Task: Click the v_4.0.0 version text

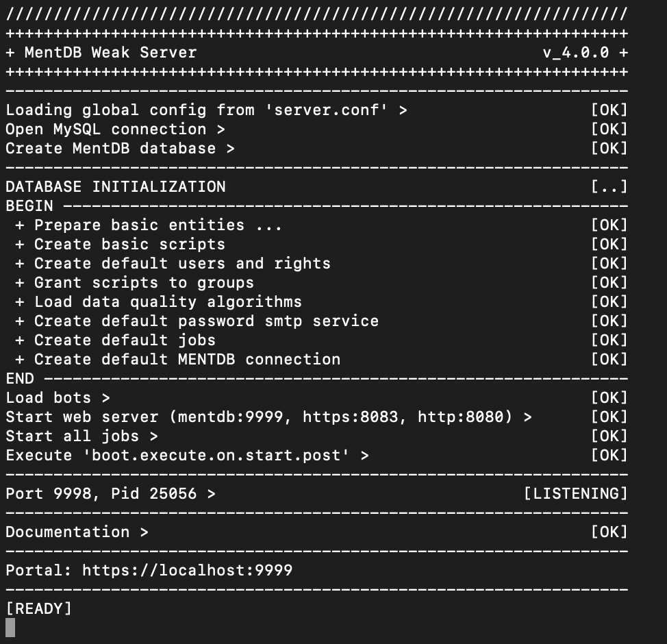Action: point(575,53)
